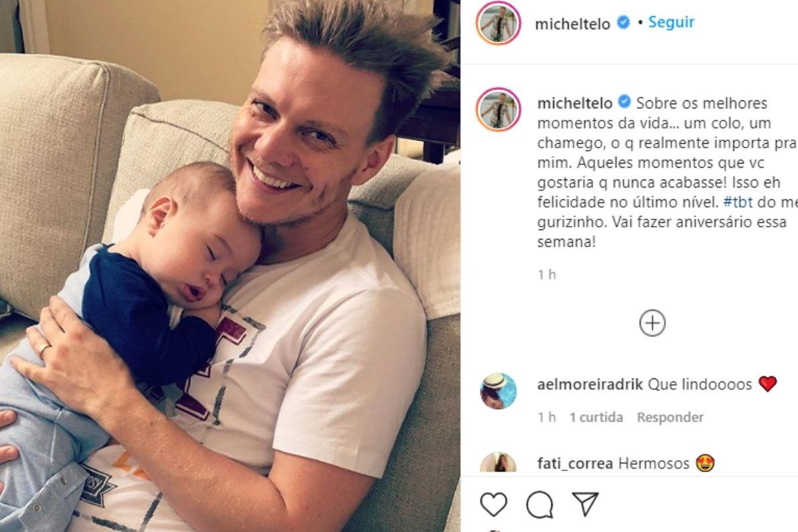Like the post with the heart icon

pos(493,505)
